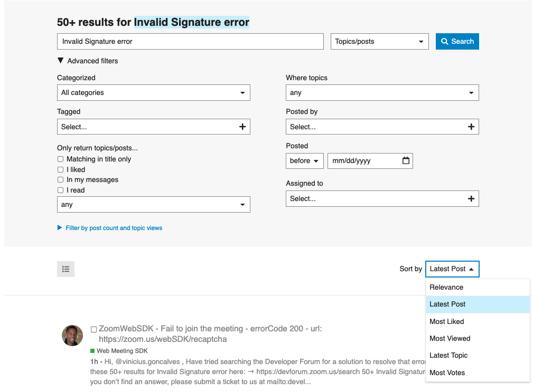Viewport: 533px width, 392px height.
Task: Click the search query text field
Action: 190,42
